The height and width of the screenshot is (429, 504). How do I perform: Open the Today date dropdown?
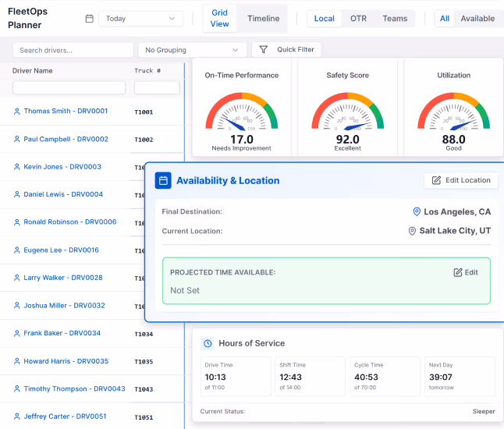pos(140,19)
